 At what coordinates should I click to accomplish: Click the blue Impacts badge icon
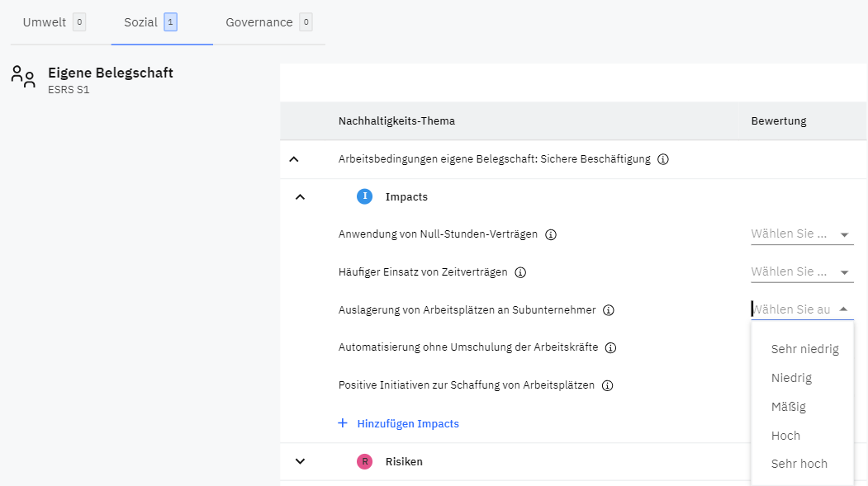coord(364,196)
